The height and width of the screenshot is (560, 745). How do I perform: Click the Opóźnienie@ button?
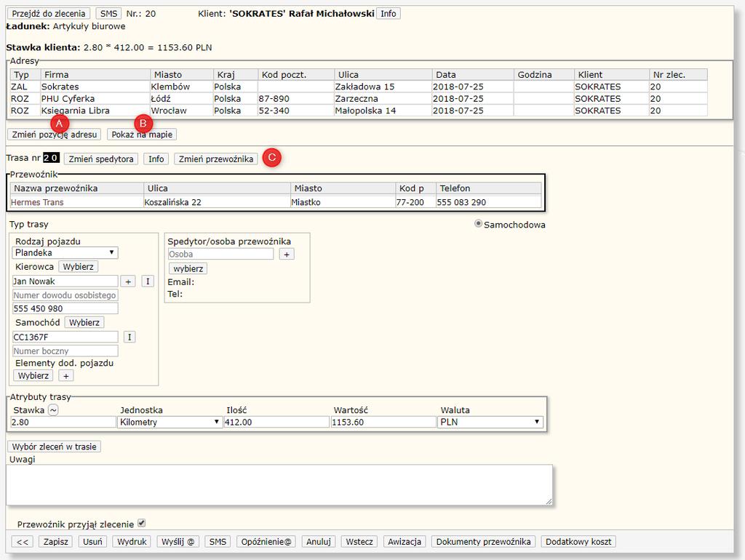pyautogui.click(x=266, y=542)
